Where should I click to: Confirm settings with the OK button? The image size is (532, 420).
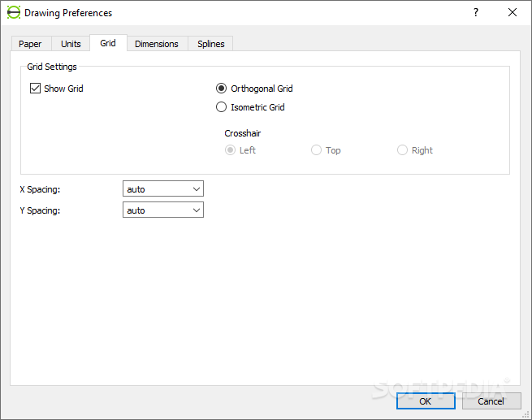coord(426,401)
